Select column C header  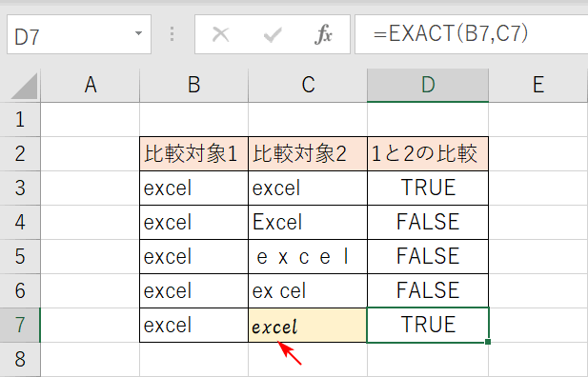(x=308, y=86)
